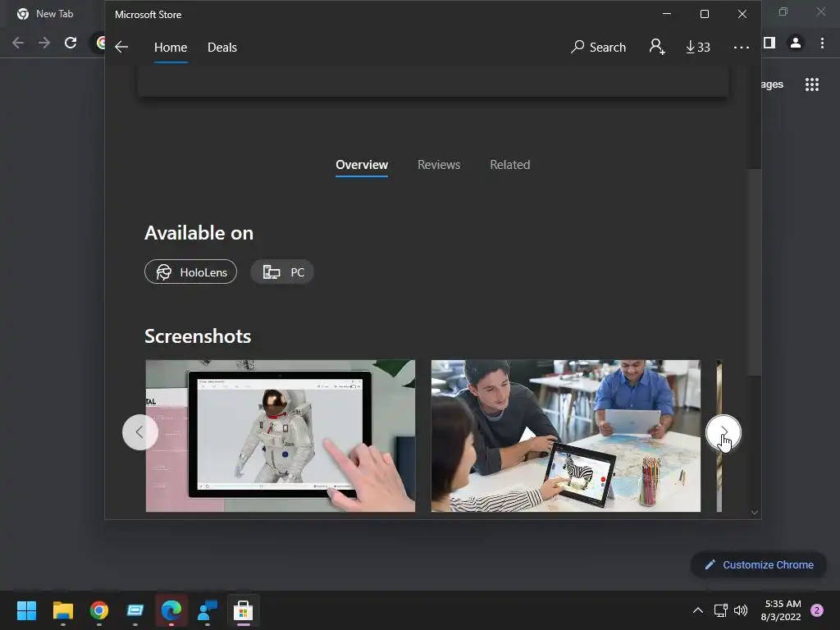Select the New Tab tab in Chrome
Viewport: 840px width, 630px height.
tap(53, 14)
